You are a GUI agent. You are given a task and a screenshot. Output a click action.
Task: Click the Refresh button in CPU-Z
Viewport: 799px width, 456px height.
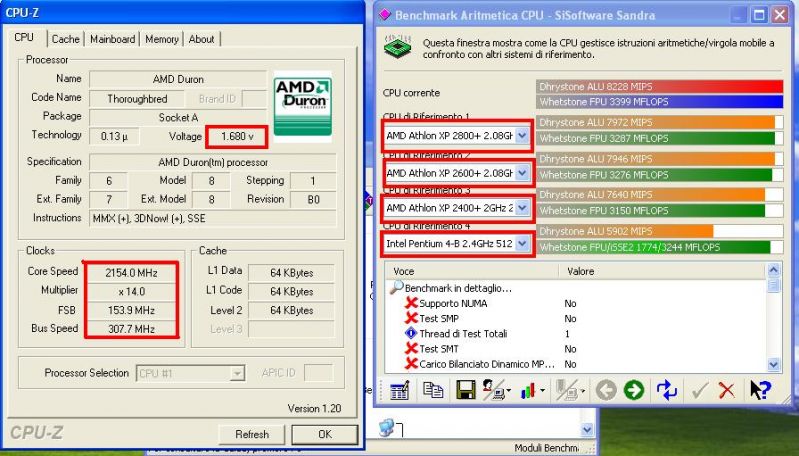252,435
